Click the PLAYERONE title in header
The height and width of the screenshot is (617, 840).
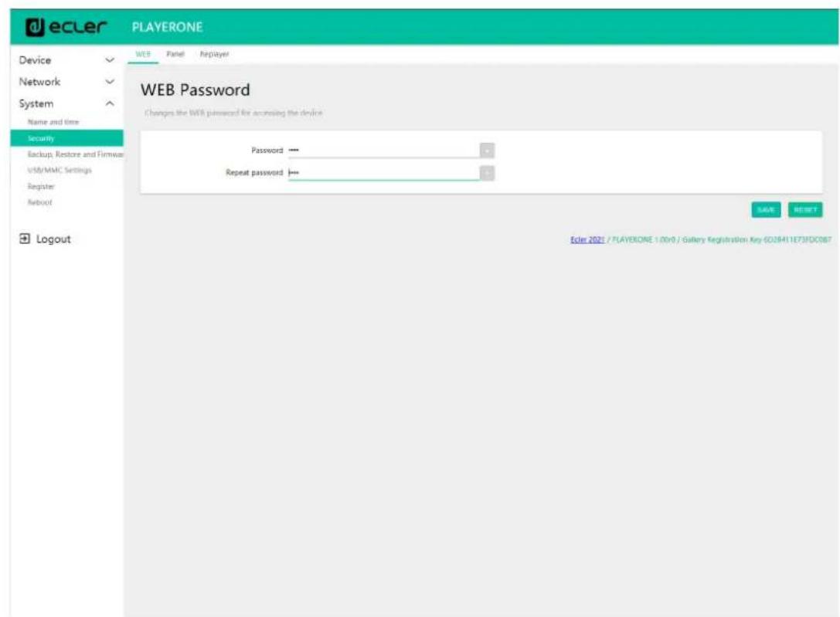pyautogui.click(x=167, y=27)
